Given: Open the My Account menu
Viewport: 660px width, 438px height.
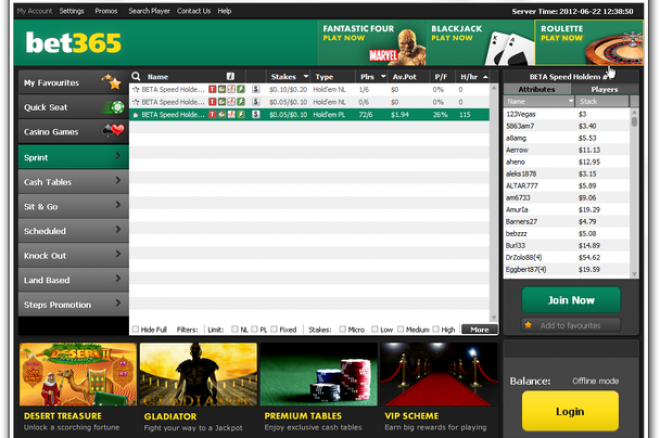Looking at the screenshot, I should [35, 11].
